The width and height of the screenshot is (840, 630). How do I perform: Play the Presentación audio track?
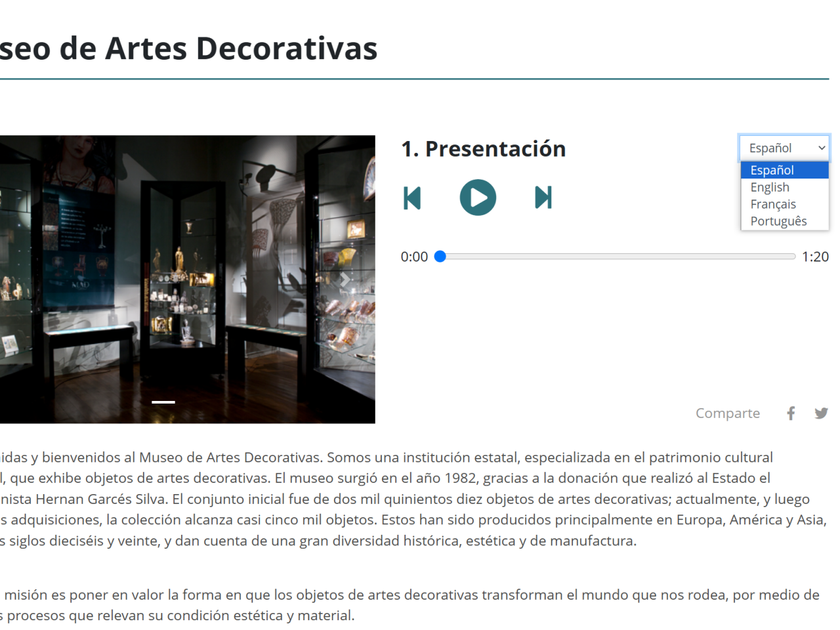coord(478,198)
